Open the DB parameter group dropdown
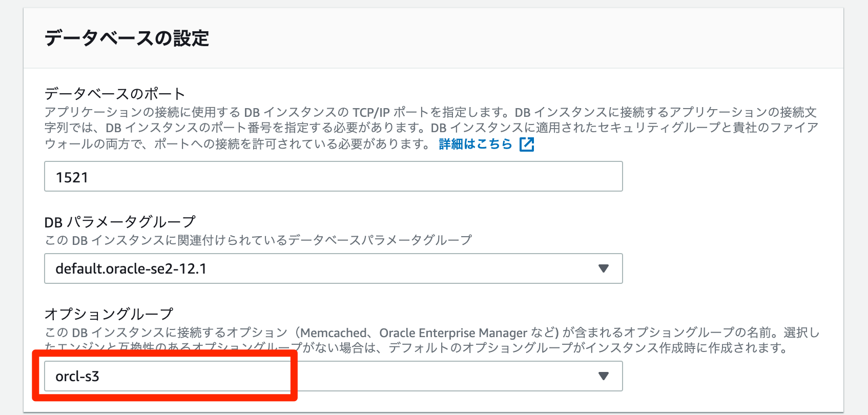The width and height of the screenshot is (868, 415). click(x=334, y=268)
